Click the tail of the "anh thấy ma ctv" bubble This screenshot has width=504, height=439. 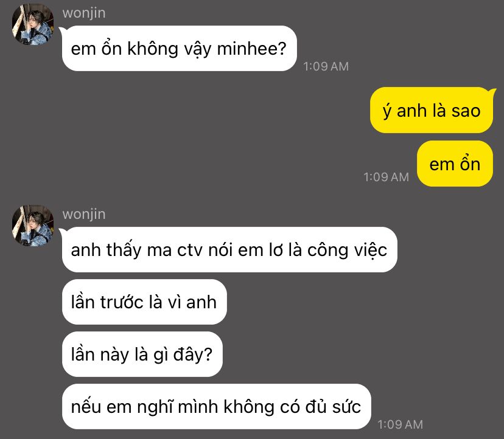pyautogui.click(x=61, y=231)
